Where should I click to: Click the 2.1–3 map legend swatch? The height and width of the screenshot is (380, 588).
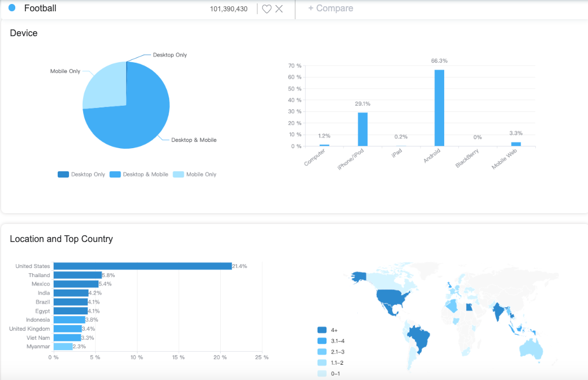coord(322,352)
